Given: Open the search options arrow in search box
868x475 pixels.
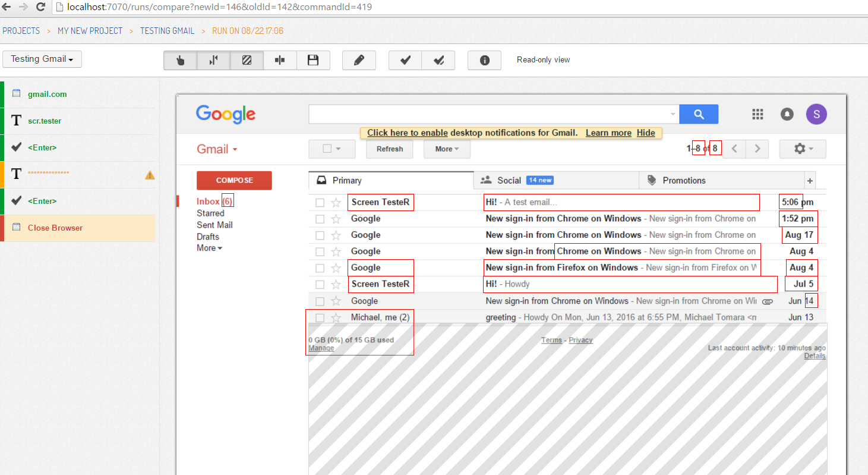Looking at the screenshot, I should coord(673,114).
